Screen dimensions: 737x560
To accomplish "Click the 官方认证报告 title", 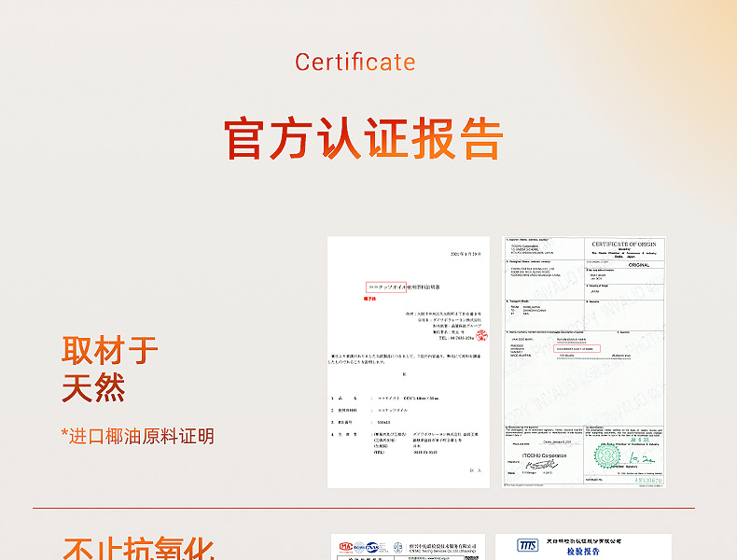I will tap(363, 138).
